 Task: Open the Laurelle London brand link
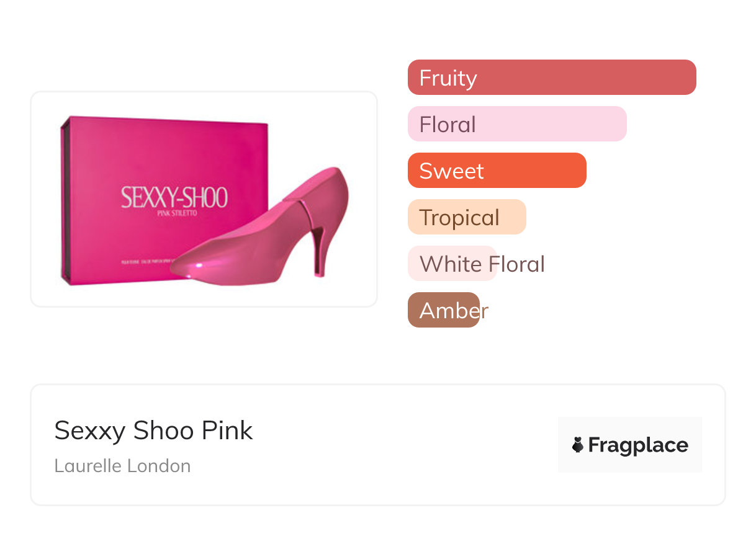[x=122, y=466]
